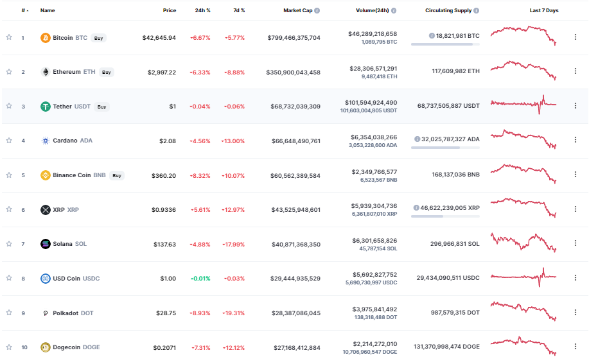Sort table by rank number column
Screen dimensions: 589x364
click(x=25, y=10)
